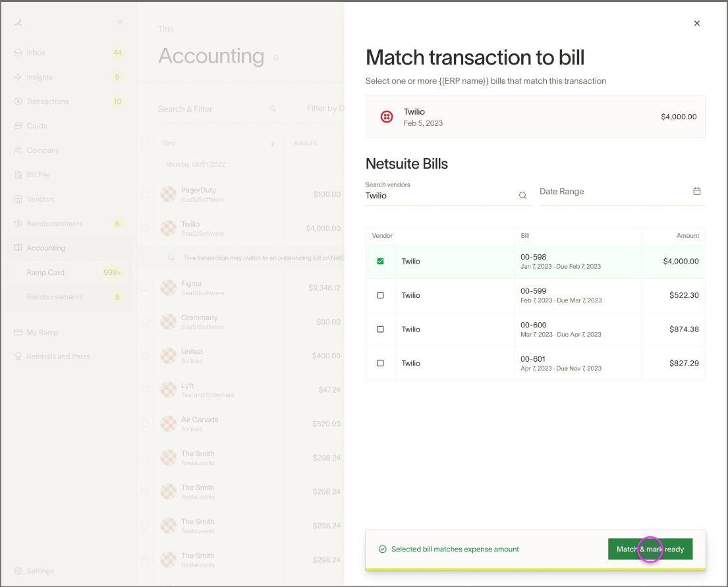Image resolution: width=728 pixels, height=587 pixels.
Task: Click bill number 00-600
Action: (x=533, y=325)
